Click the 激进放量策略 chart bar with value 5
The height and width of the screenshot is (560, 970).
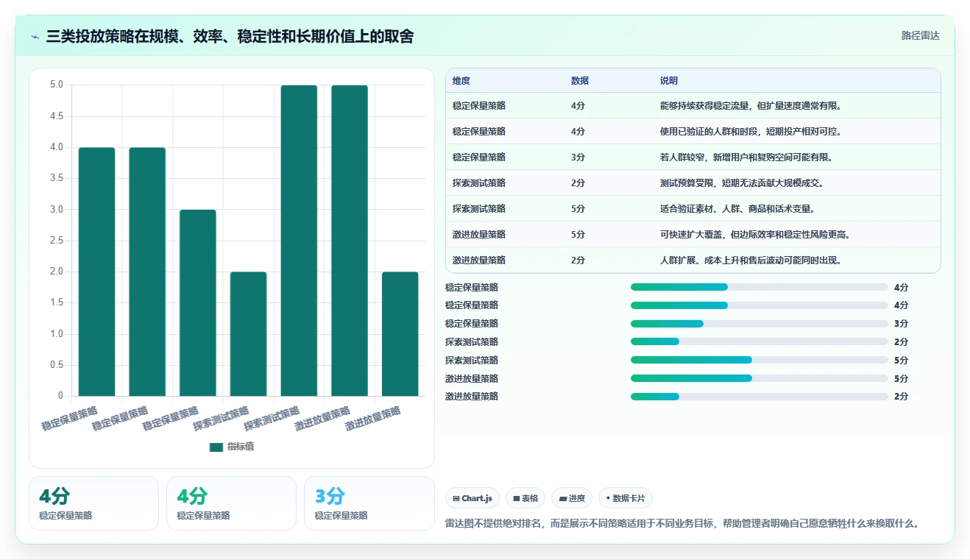(x=350, y=241)
